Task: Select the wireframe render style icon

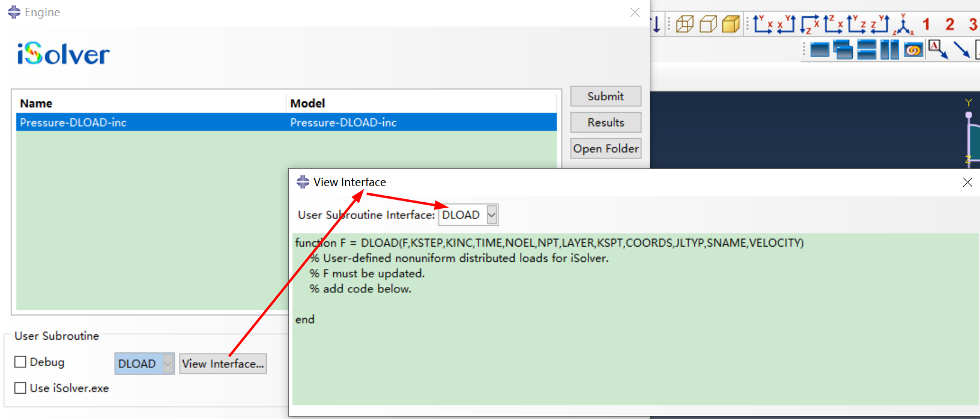Action: click(x=685, y=24)
